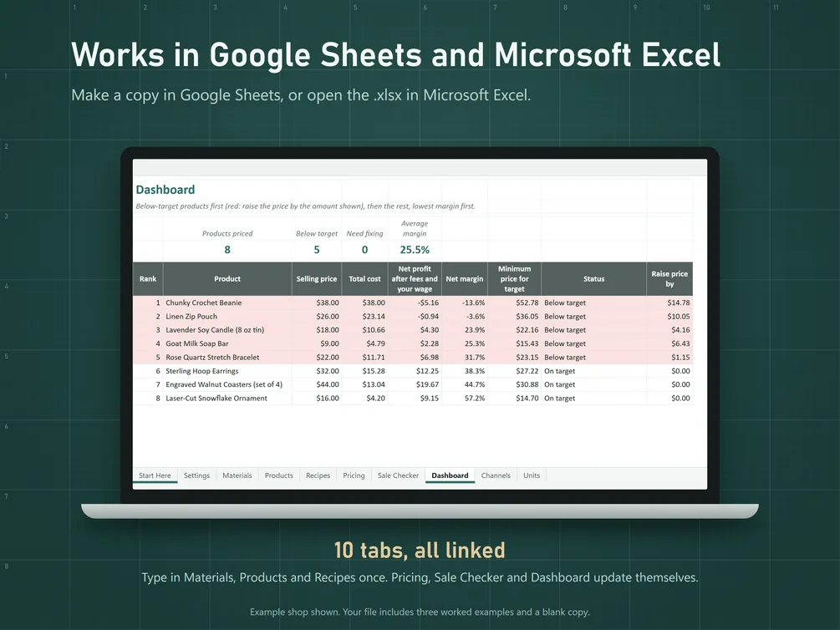Select Status cell for Sterling Hoop Earrings
This screenshot has width=840, height=630.
click(593, 371)
